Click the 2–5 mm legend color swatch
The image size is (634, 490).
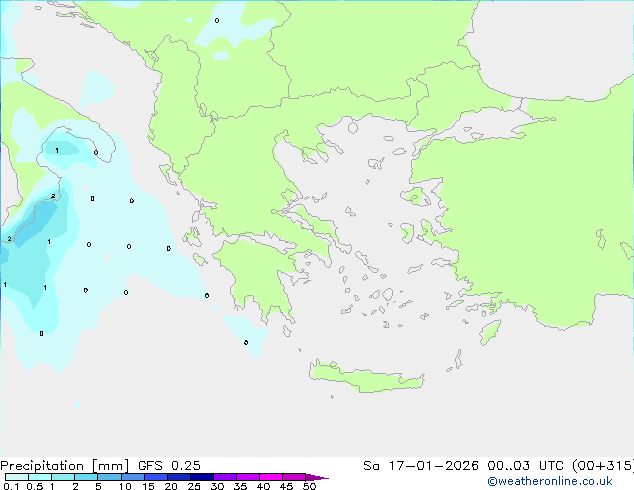click(86, 477)
